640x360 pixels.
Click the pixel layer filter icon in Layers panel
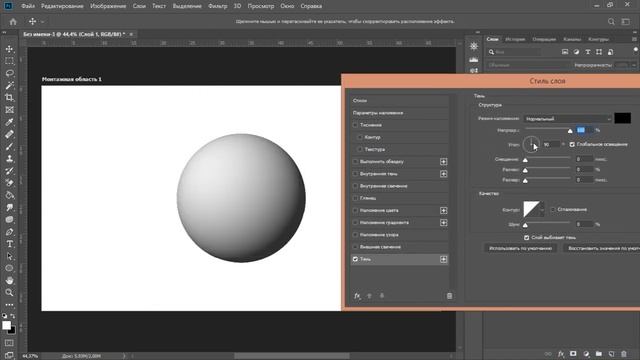(565, 52)
